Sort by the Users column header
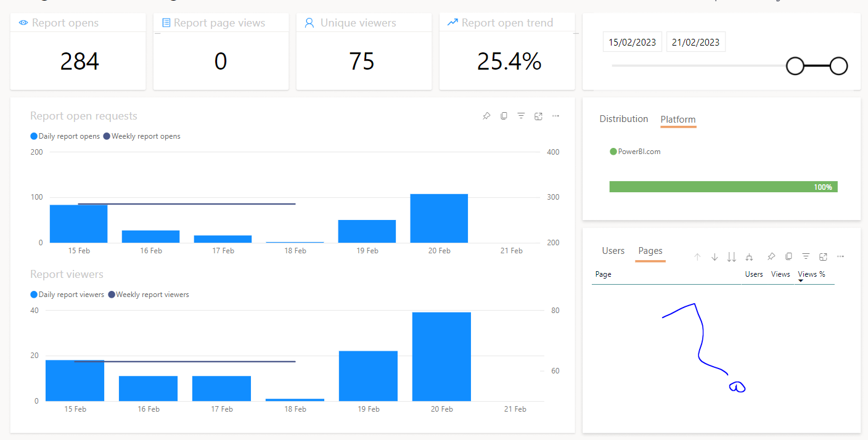Viewport: 868px width, 440px height. click(x=754, y=274)
